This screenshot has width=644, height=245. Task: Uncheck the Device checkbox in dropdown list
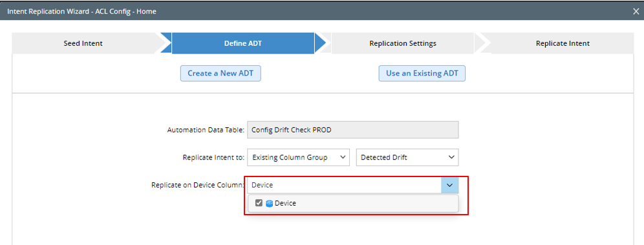click(259, 203)
